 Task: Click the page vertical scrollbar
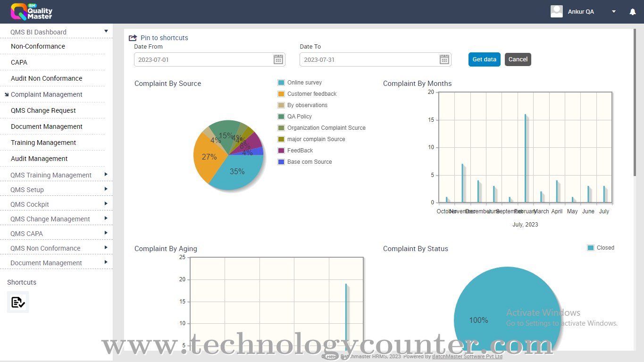[x=635, y=101]
